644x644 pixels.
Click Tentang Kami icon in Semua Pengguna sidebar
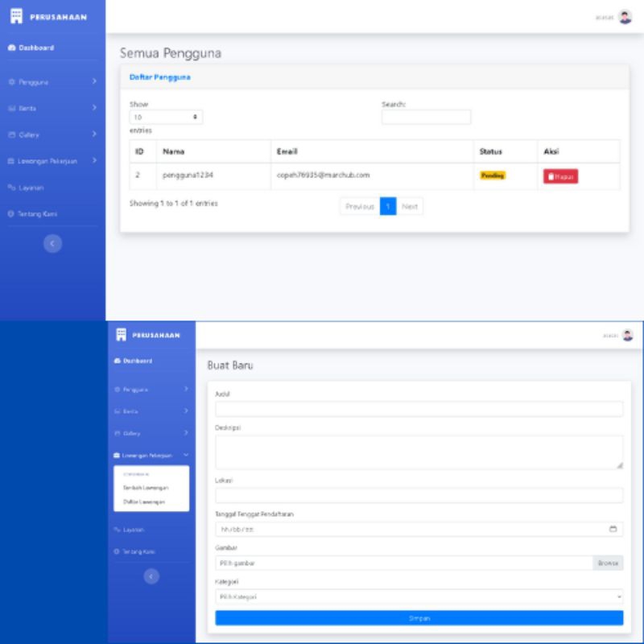(x=11, y=214)
